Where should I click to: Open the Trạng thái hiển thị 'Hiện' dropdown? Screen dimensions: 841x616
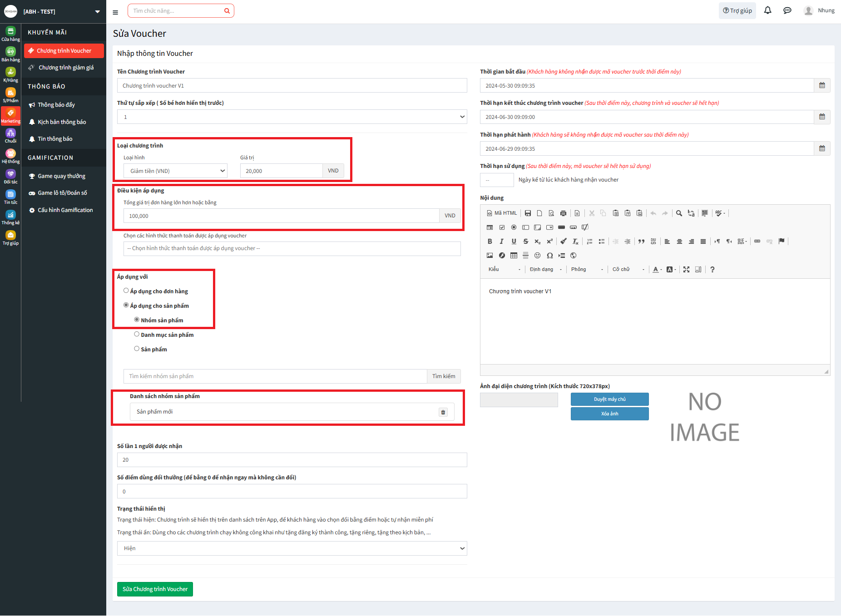(292, 548)
